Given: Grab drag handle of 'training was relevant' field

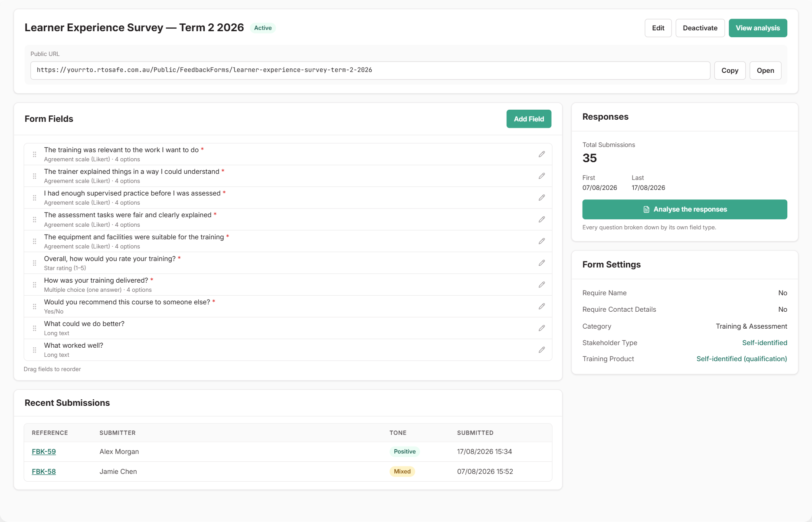Looking at the screenshot, I should click(x=35, y=154).
